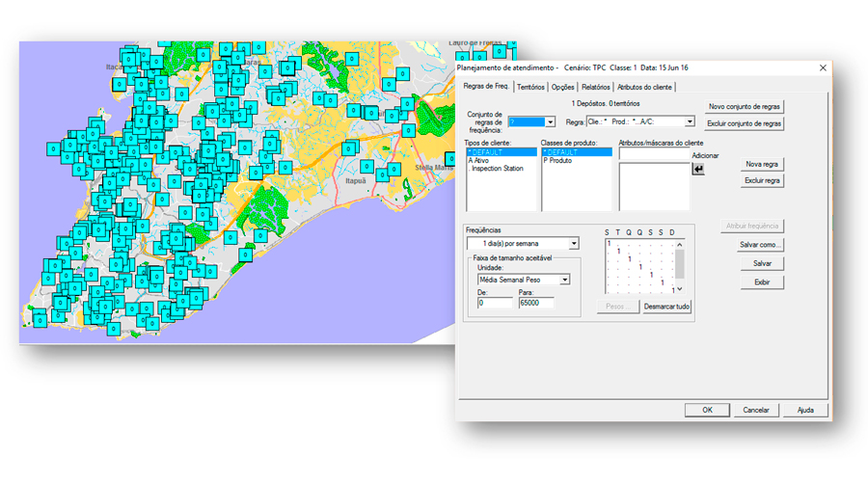
Task: Click the Cancelar button
Action: (756, 410)
